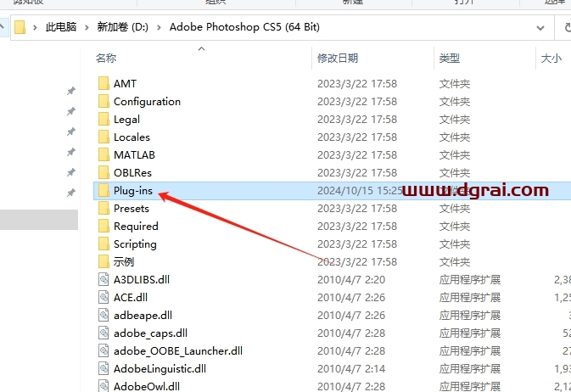Sort by 类型 column header
The height and width of the screenshot is (392, 571).
449,58
